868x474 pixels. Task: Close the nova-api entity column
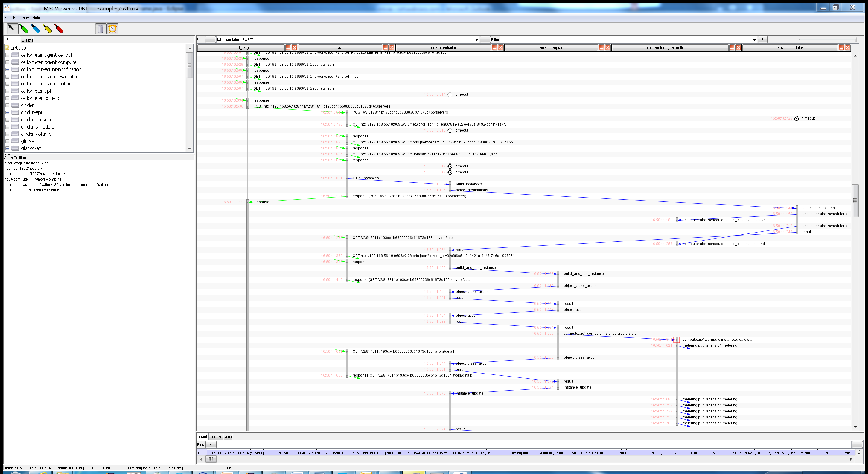[392, 48]
